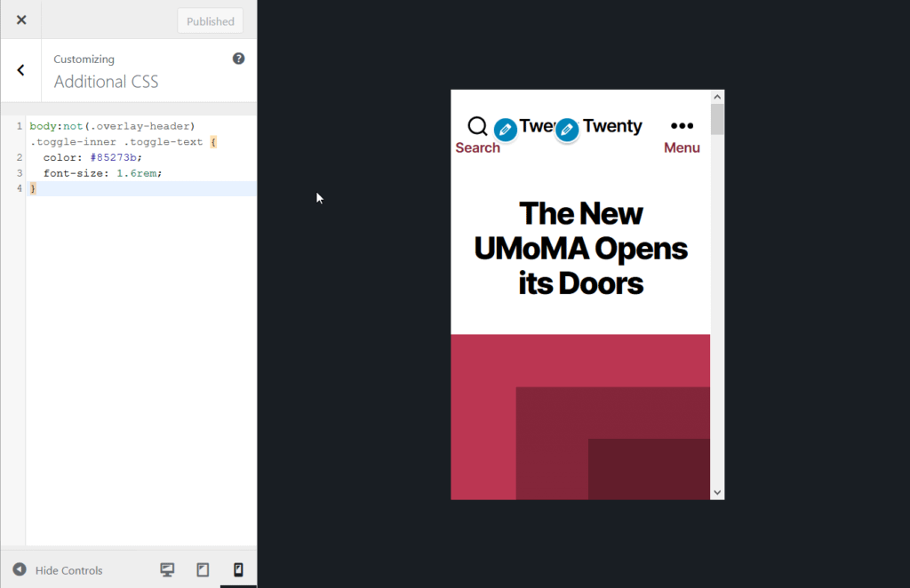910x588 pixels.
Task: Click the three-dot ellipsis icon above Menu
Action: click(682, 126)
